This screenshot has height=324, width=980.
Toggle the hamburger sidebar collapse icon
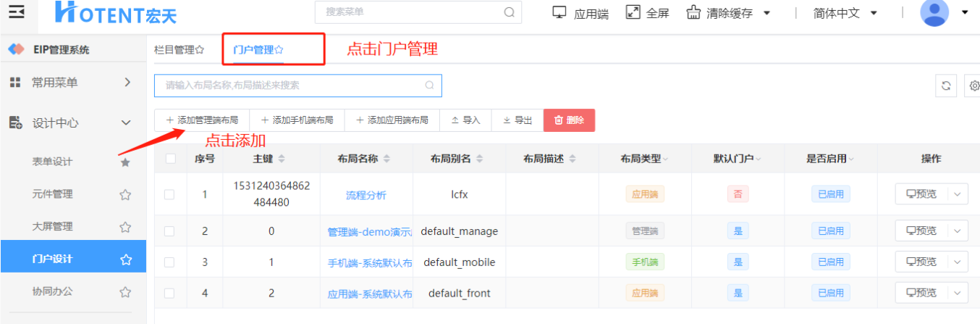pos(16,12)
